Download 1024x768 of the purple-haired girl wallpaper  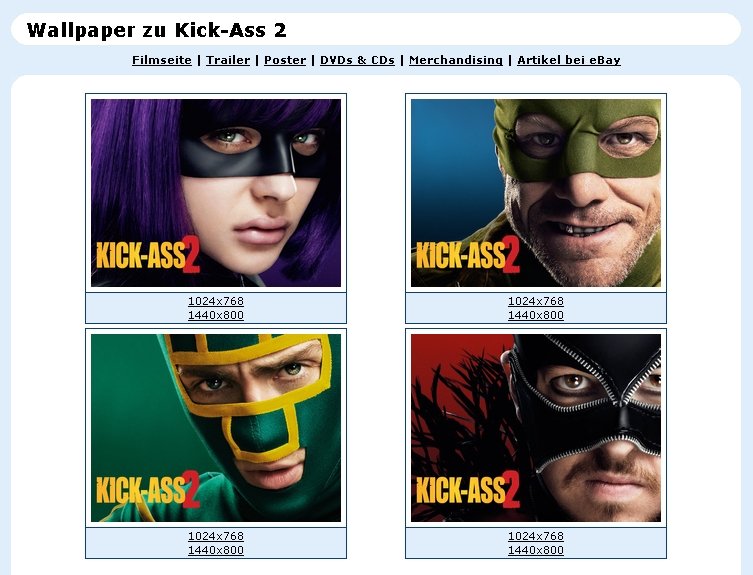[216, 301]
